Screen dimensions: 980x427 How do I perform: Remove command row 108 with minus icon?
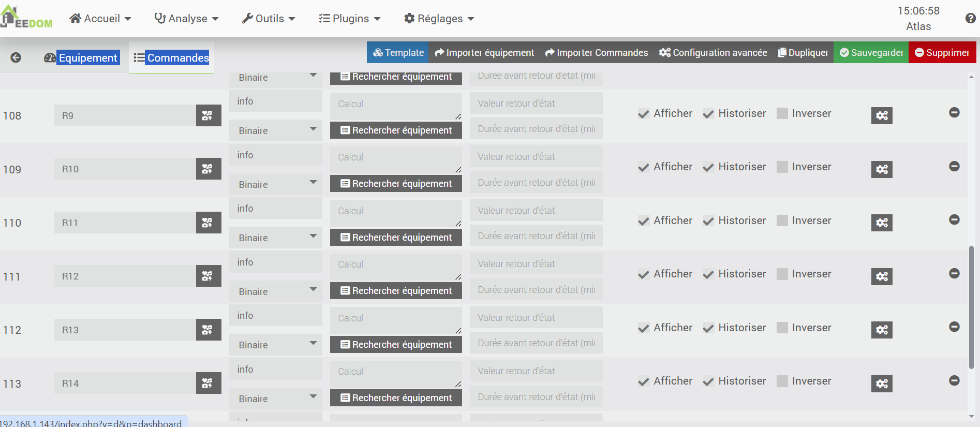click(x=955, y=112)
